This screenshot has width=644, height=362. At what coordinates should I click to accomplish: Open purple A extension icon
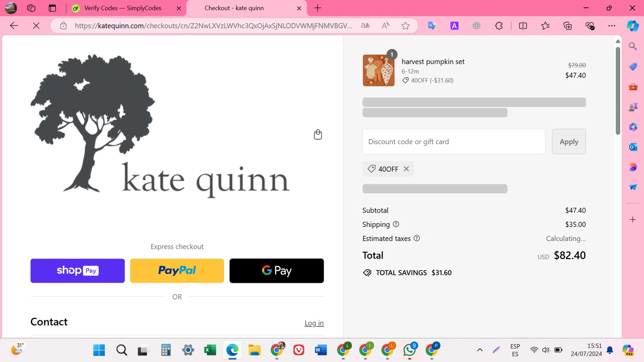click(x=454, y=26)
